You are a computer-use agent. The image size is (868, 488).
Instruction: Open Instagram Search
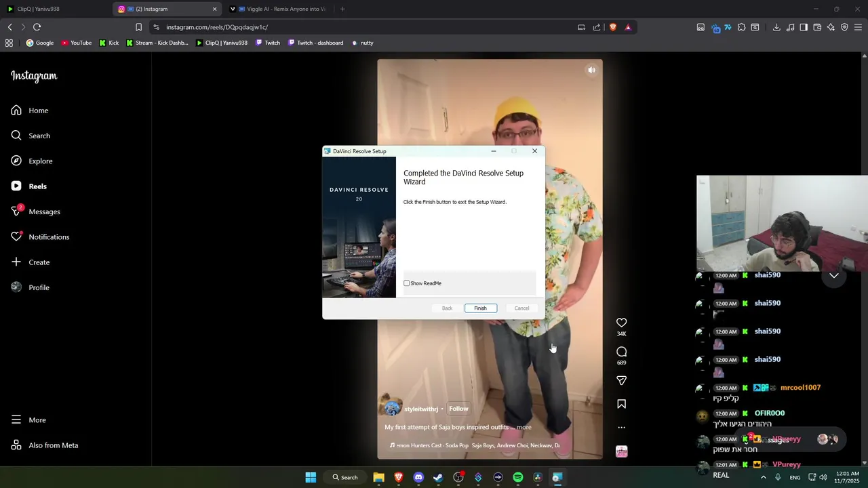31,136
